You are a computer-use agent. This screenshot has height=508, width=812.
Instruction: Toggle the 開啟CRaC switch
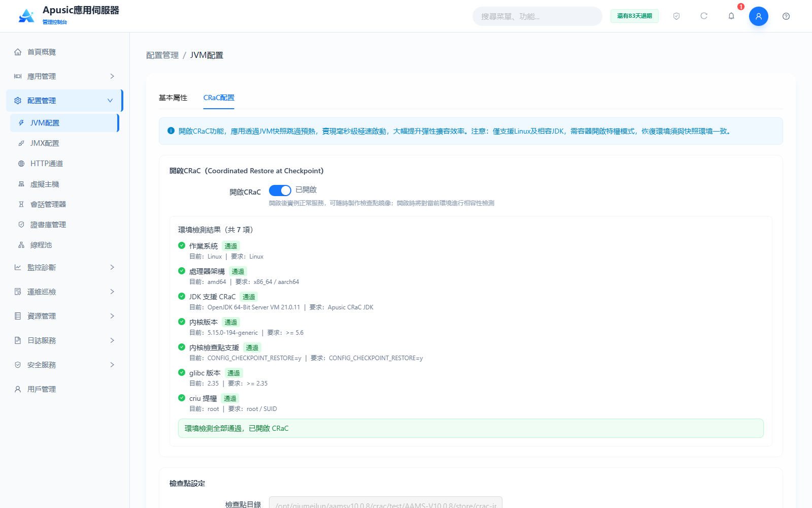tap(280, 190)
